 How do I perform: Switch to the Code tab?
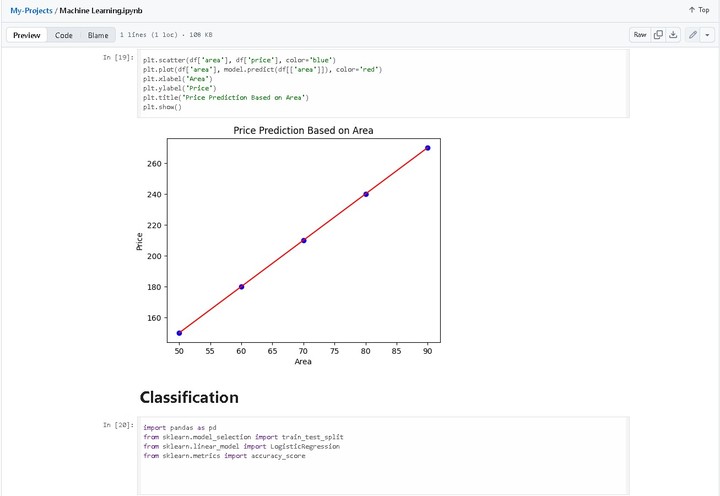click(63, 35)
